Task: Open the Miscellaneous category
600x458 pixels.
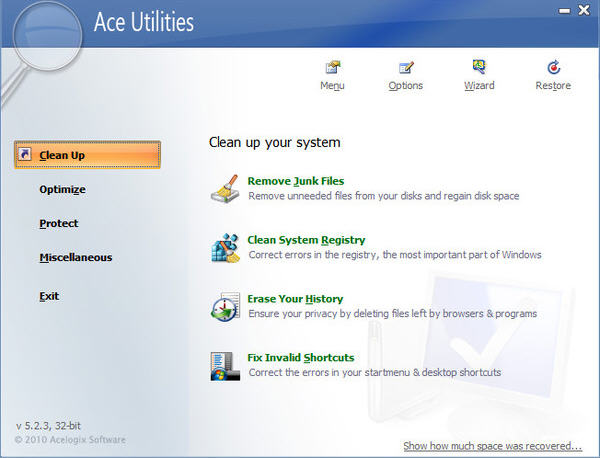Action: 76,258
